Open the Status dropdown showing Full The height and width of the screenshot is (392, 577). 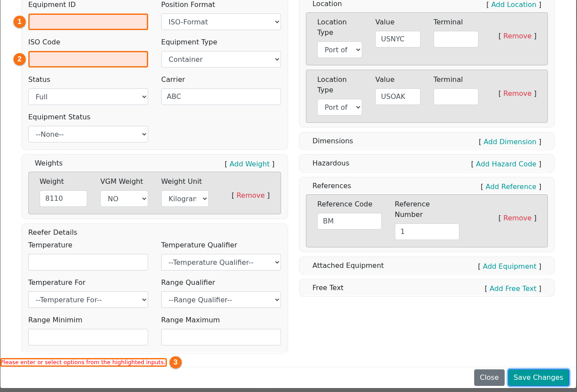point(88,97)
